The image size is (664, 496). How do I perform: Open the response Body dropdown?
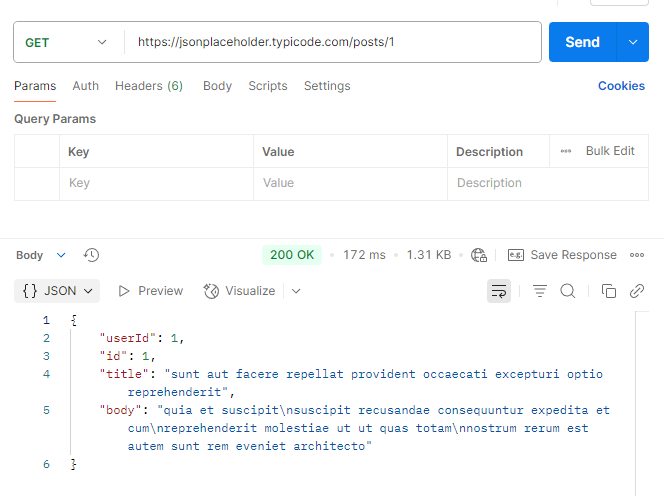[41, 255]
